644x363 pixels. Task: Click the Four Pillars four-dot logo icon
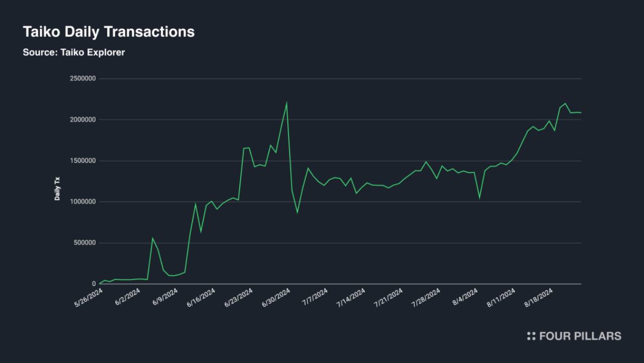[x=531, y=336]
